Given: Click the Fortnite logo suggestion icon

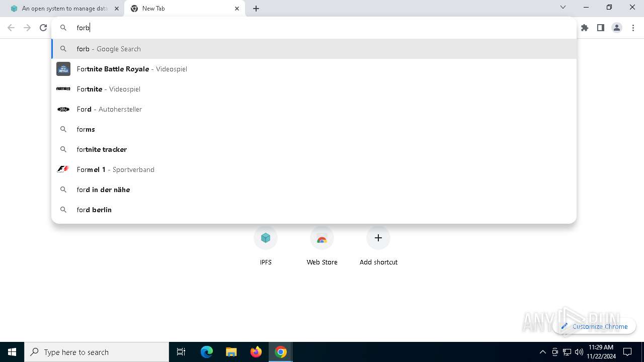Looking at the screenshot, I should click(63, 89).
